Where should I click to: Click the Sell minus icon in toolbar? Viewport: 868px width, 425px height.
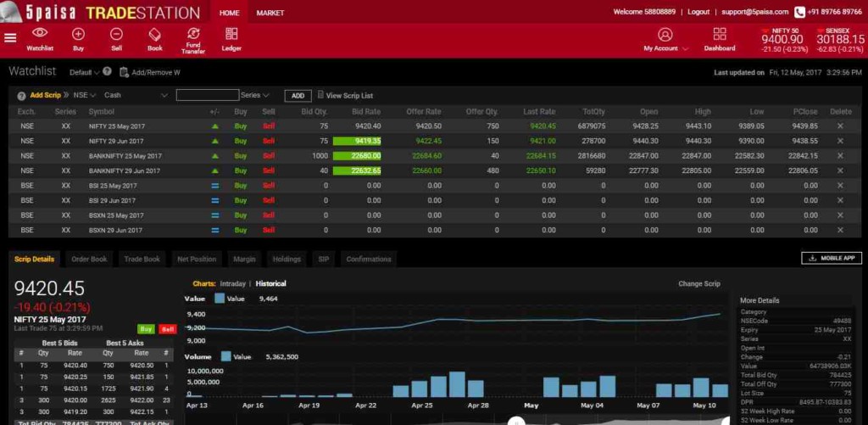pos(116,34)
